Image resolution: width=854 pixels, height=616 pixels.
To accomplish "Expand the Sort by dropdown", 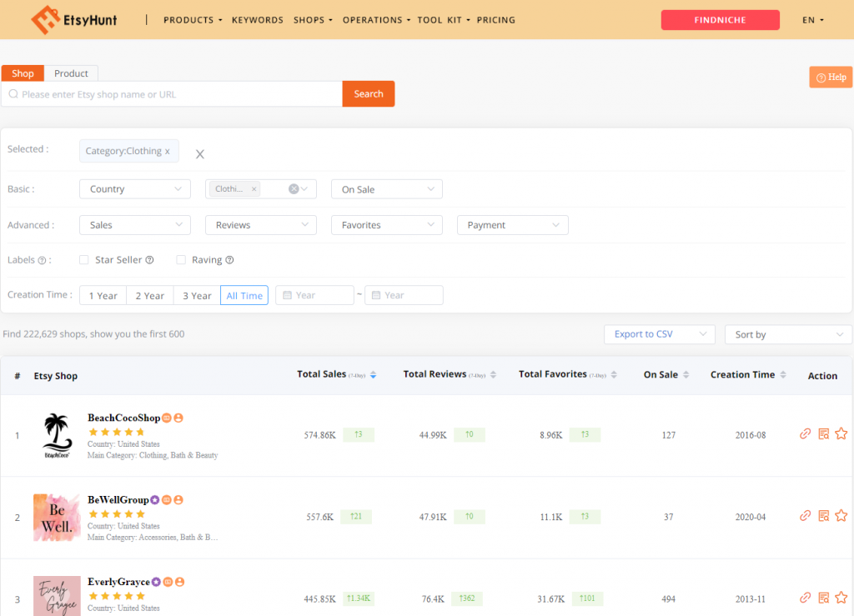I will click(788, 334).
